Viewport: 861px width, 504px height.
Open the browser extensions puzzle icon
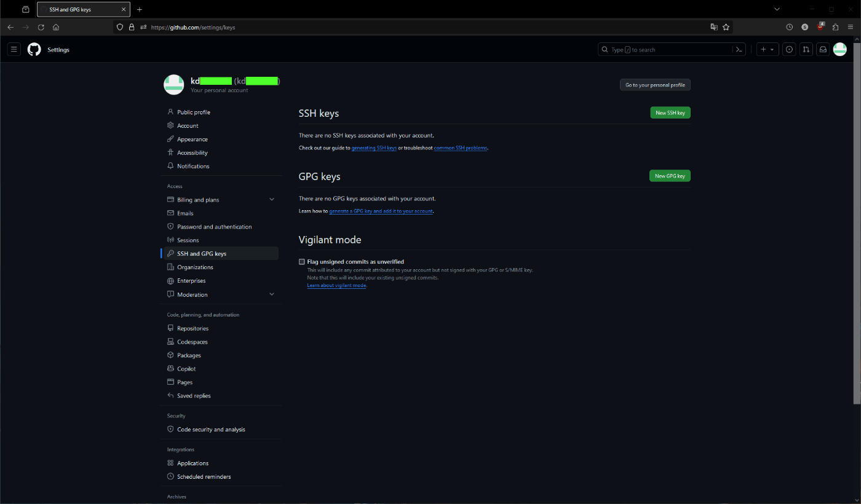click(836, 27)
